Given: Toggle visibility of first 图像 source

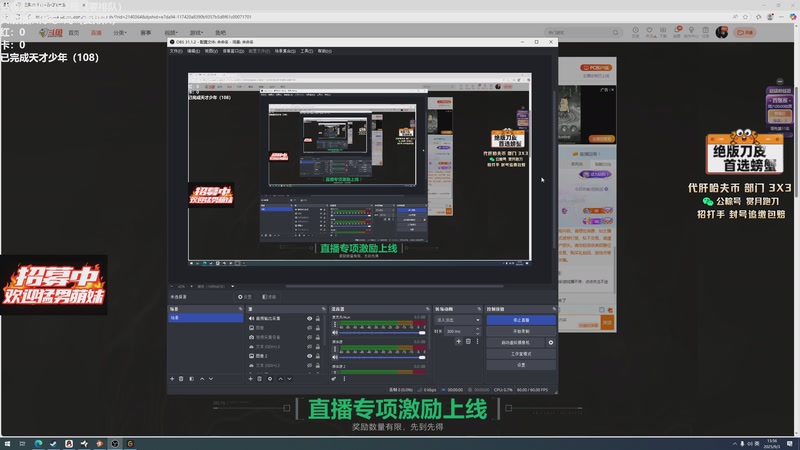Looking at the screenshot, I should click(x=309, y=328).
